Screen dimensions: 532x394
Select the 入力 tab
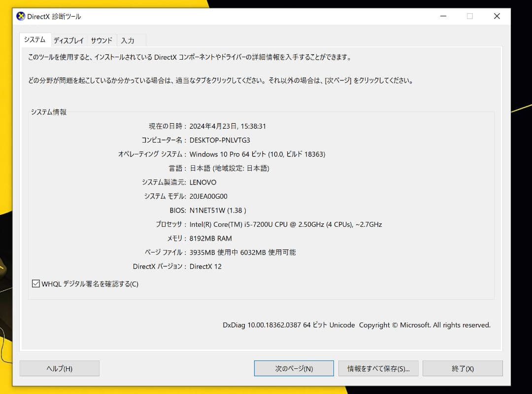pyautogui.click(x=128, y=40)
